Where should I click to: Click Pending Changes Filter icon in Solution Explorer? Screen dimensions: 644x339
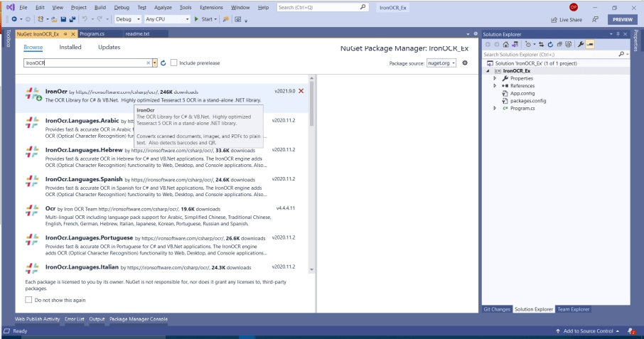(x=528, y=44)
